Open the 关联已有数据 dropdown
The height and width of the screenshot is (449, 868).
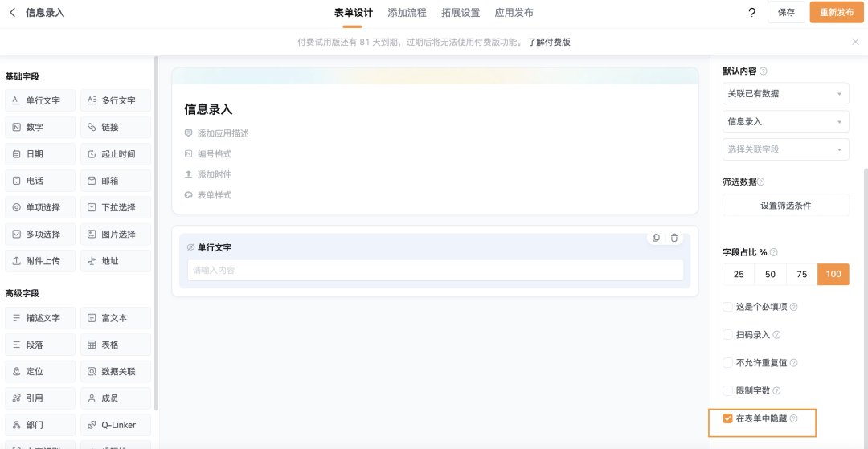[x=785, y=94]
